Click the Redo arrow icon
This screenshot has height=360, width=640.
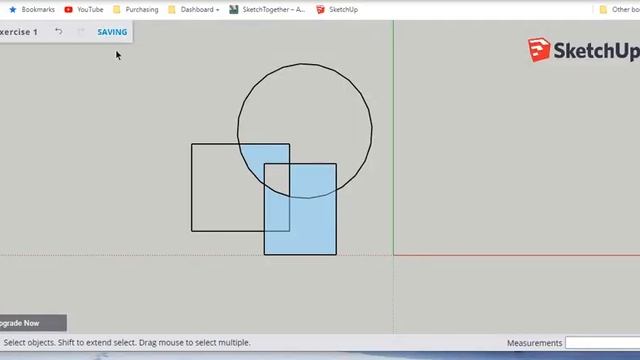click(x=81, y=31)
